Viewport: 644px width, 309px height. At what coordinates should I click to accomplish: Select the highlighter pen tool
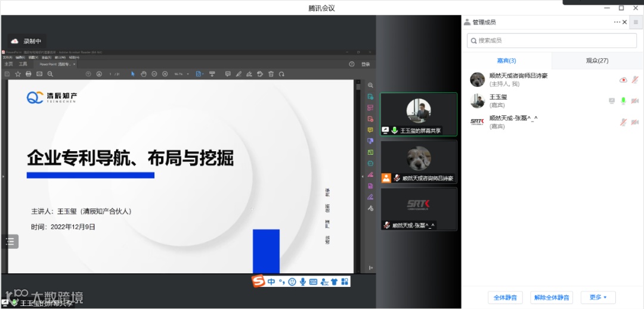click(239, 74)
